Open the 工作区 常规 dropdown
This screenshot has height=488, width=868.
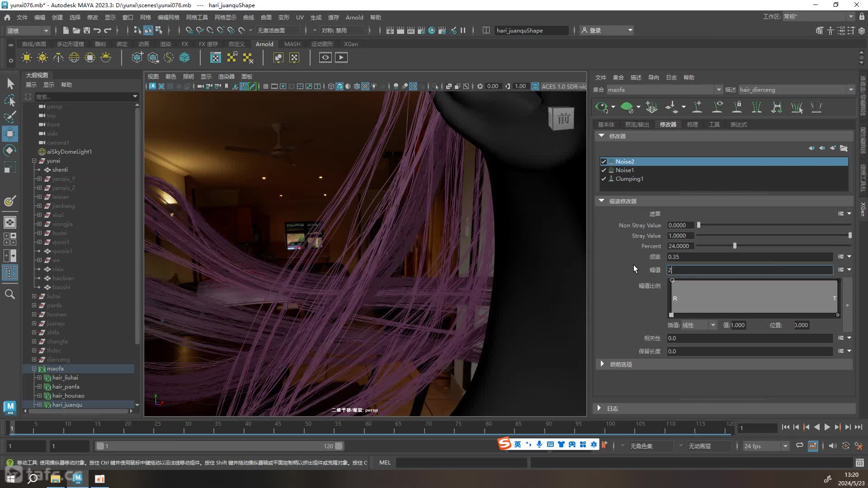pyautogui.click(x=819, y=17)
